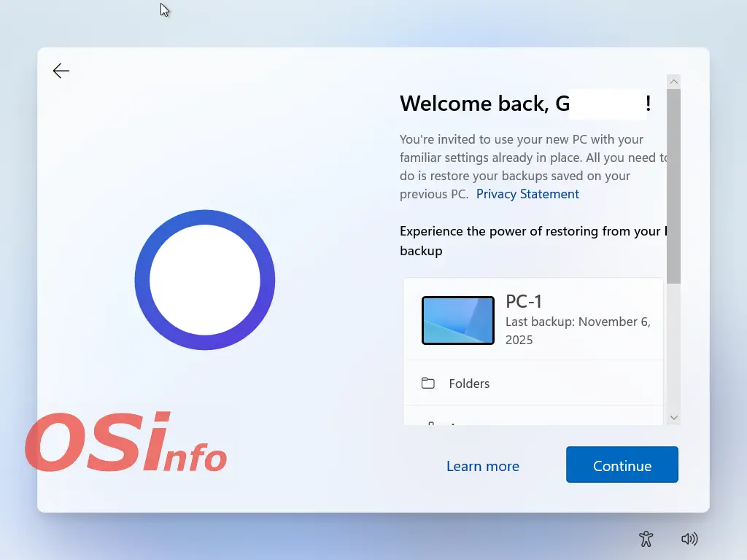The height and width of the screenshot is (560, 747).
Task: Click the PC-1 device name
Action: pyautogui.click(x=524, y=302)
